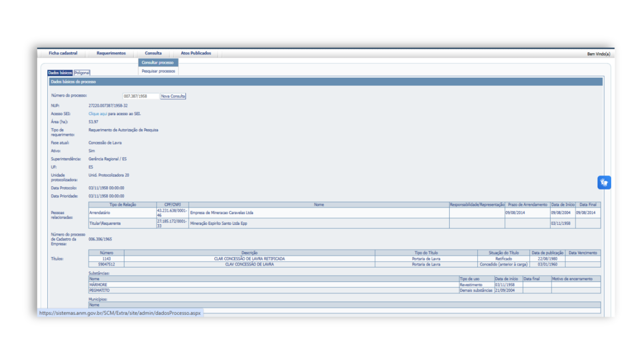Click Mineração Espírito Santo Ltda Epp name
This screenshot has width=644, height=362.
tap(219, 223)
